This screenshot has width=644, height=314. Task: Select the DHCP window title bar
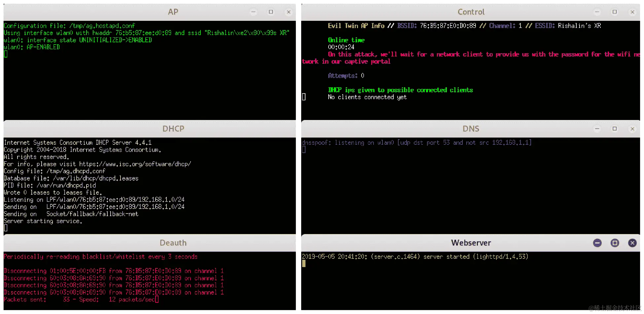click(150, 129)
